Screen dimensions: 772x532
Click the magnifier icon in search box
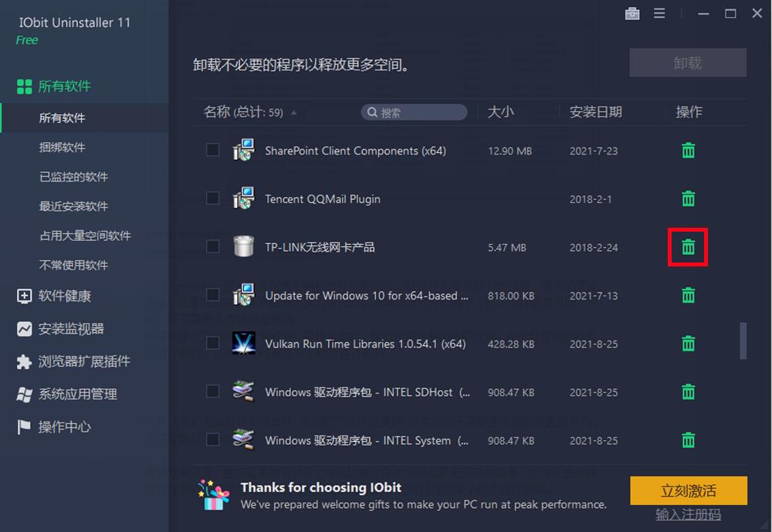(372, 112)
